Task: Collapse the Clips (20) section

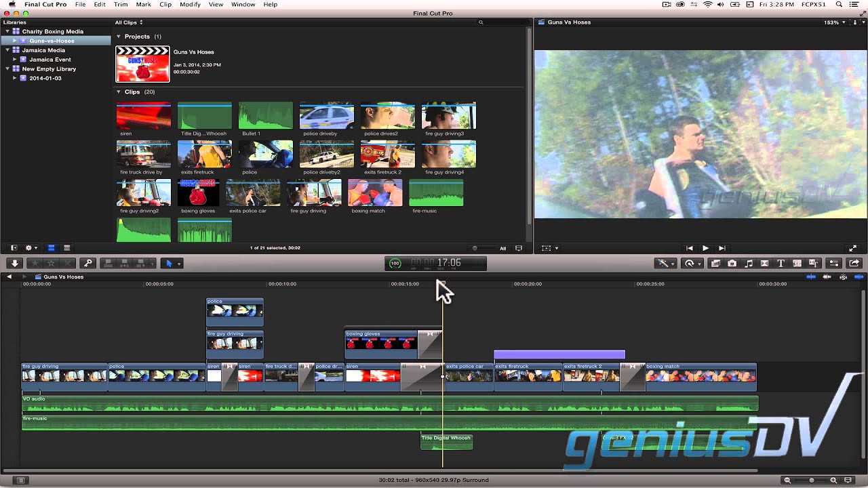Action: [119, 91]
